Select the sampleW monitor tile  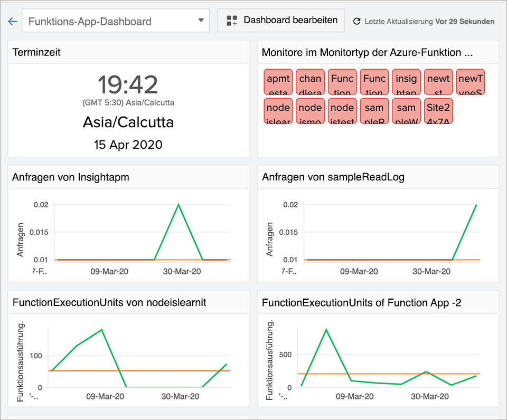pyautogui.click(x=406, y=111)
